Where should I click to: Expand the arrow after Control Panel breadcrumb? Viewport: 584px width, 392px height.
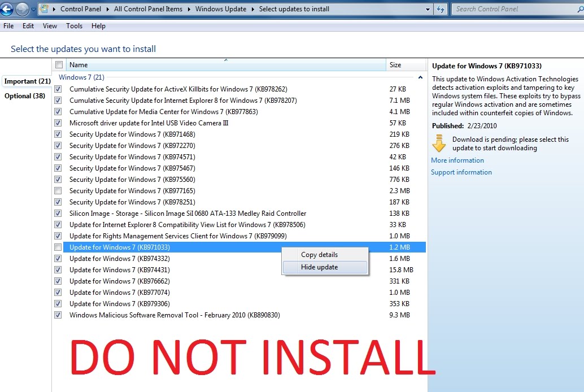click(108, 9)
